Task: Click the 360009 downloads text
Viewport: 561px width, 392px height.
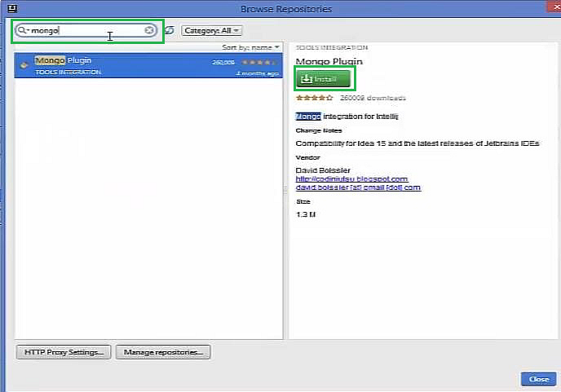Action: (373, 98)
